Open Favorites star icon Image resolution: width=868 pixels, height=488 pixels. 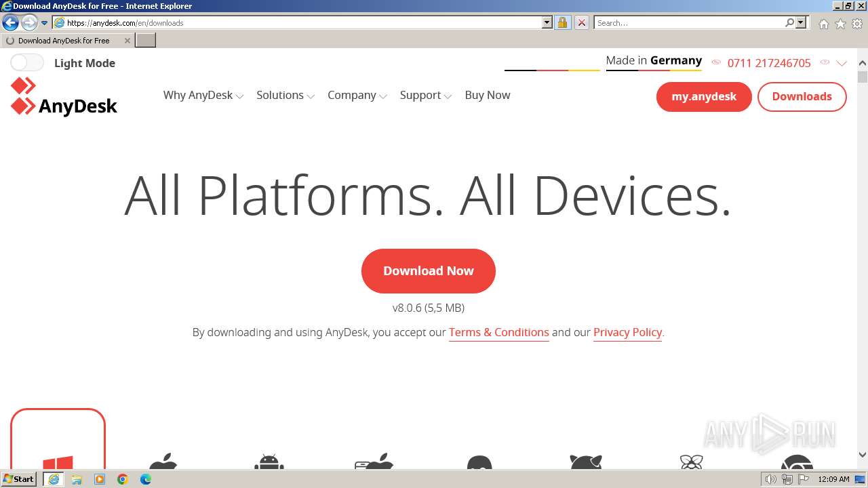[840, 24]
